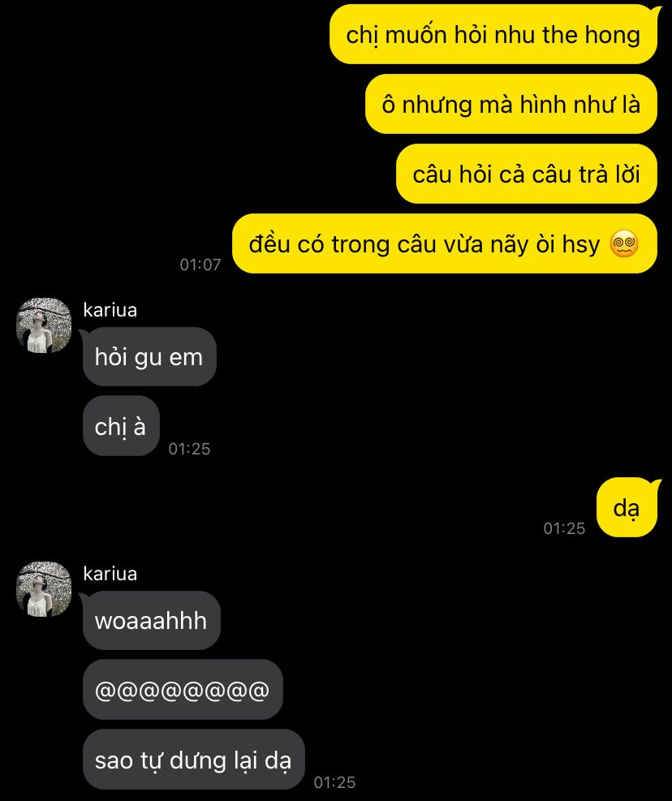Select the 'ô nhưng mà hình như là' message
Viewport: 672px width, 801px height.
tap(511, 104)
